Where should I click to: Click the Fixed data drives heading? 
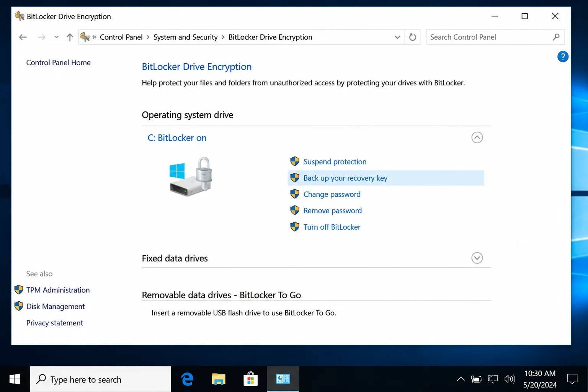point(175,258)
